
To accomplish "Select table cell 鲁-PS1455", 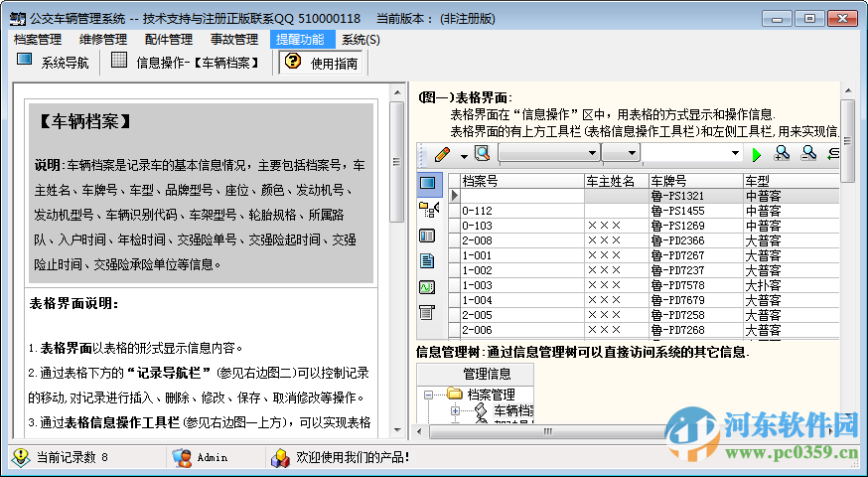I will tap(696, 211).
